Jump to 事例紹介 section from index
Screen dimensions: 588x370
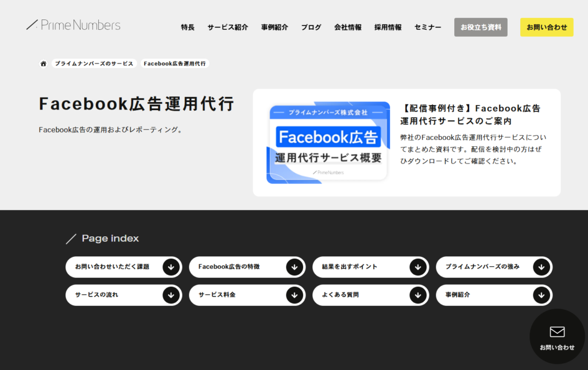(x=494, y=295)
